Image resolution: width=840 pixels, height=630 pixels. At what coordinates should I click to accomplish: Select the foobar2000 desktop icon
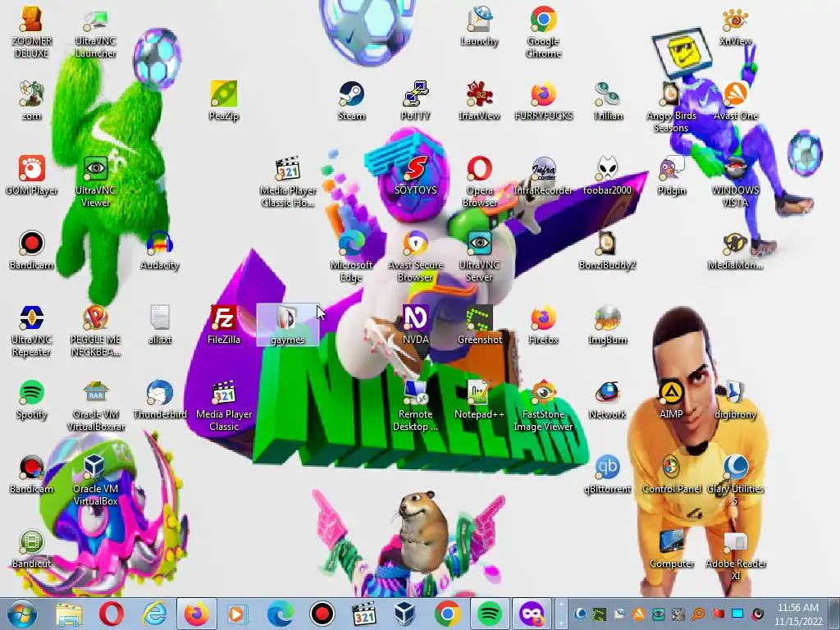607,176
